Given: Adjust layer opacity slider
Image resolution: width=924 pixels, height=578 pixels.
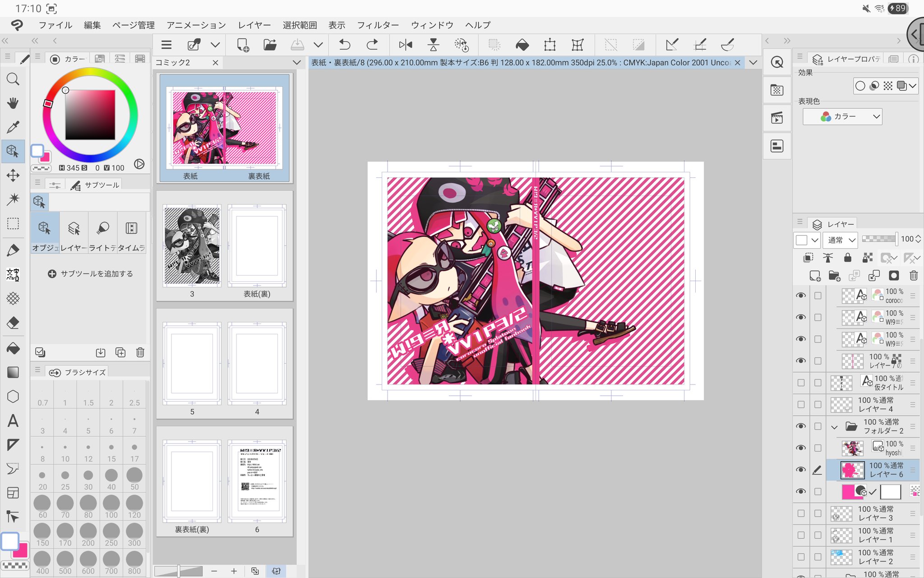Looking at the screenshot, I should 879,239.
